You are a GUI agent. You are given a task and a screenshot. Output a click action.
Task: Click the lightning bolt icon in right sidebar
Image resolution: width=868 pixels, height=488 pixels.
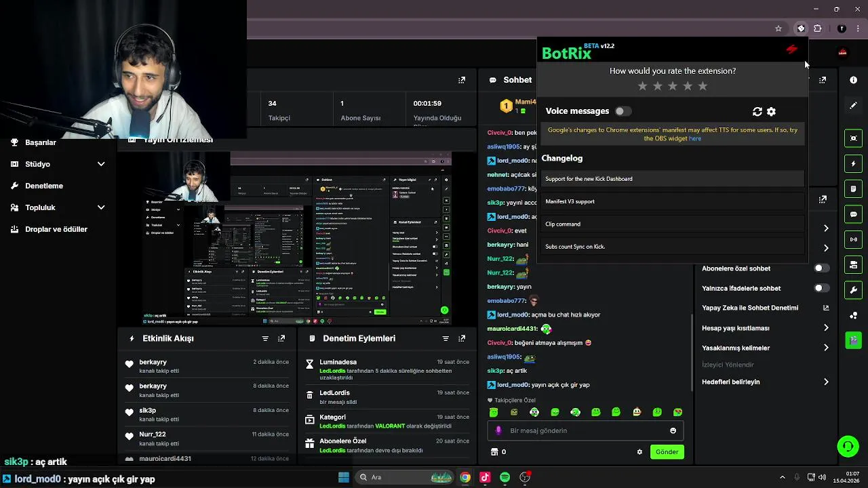(x=854, y=164)
